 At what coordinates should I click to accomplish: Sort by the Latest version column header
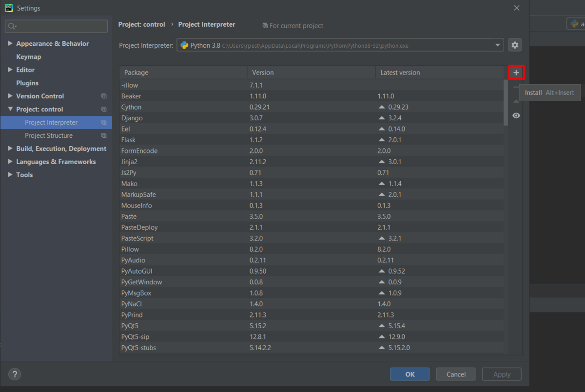[439, 73]
